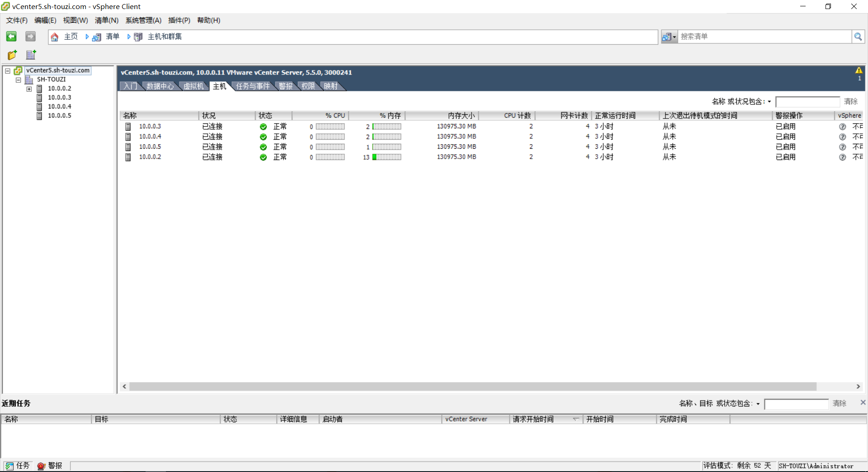Click the host icon of 10.0.0.3 in table
The image size is (868, 472).
pos(128,127)
